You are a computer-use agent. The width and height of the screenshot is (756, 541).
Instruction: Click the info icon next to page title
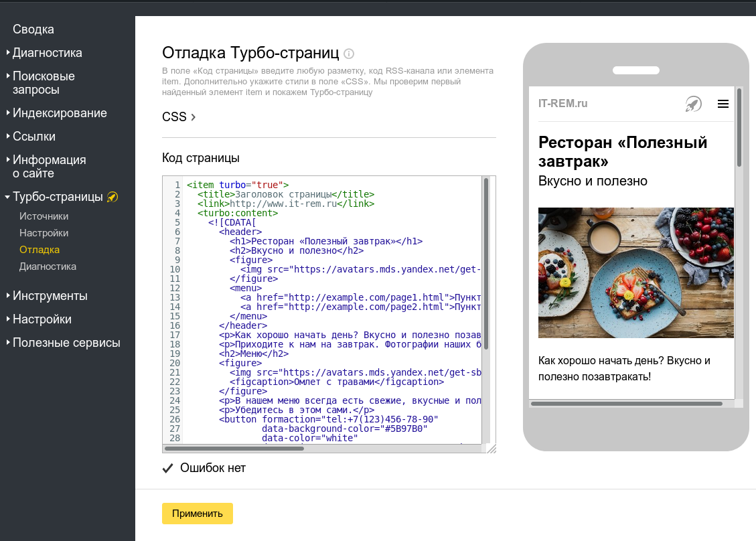[349, 54]
